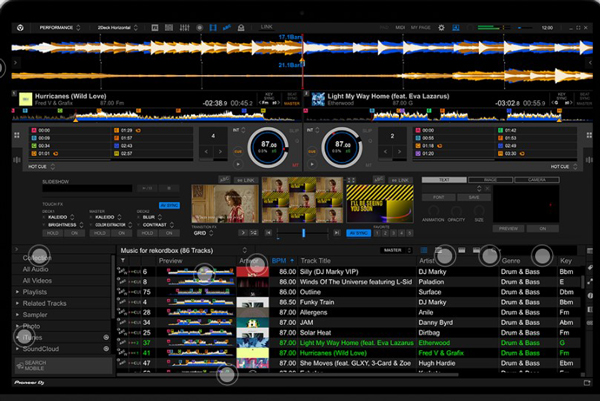This screenshot has width=600, height=401.
Task: Toggle the blue video panel icon
Action: pyautogui.click(x=213, y=28)
